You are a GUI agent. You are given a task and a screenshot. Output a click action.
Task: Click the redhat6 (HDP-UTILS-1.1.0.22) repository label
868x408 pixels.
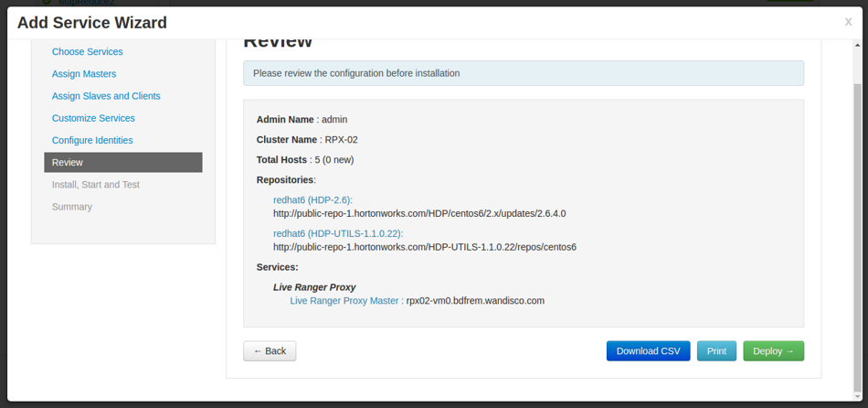pos(338,233)
